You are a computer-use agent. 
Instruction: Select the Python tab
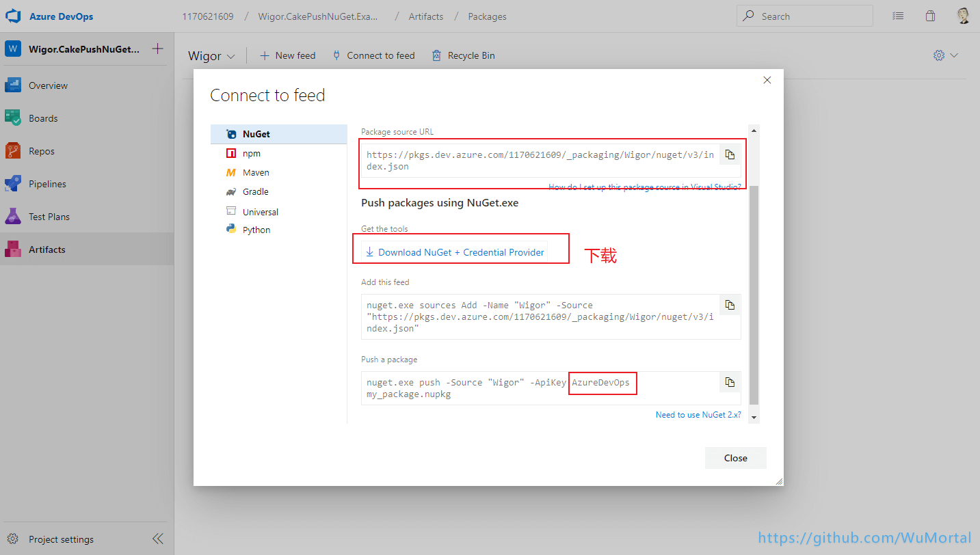[x=279, y=230]
